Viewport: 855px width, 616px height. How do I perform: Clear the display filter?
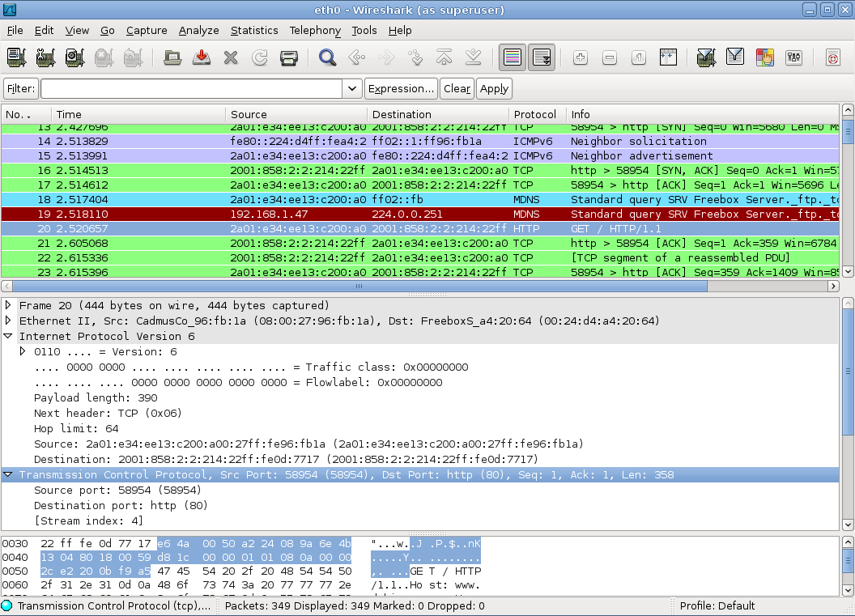[x=457, y=88]
